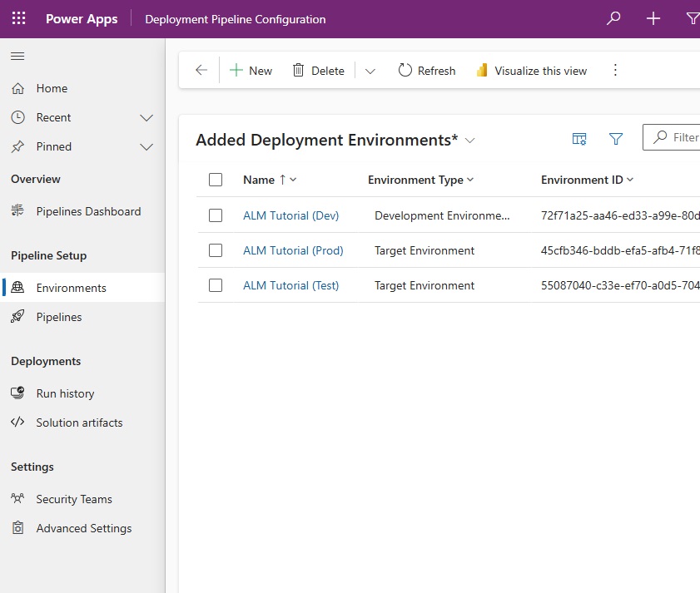
Task: Click the search magnifier in header
Action: point(613,19)
